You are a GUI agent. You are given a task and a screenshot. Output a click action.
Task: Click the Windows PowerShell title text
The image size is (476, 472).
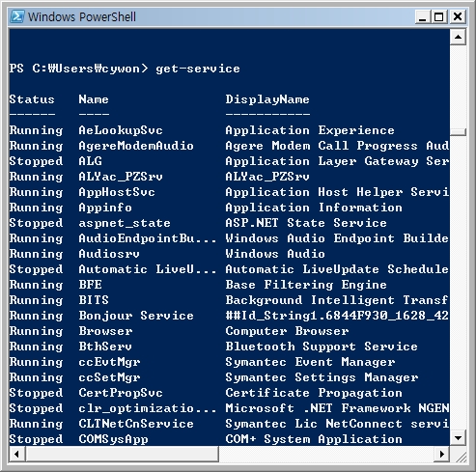click(x=82, y=16)
